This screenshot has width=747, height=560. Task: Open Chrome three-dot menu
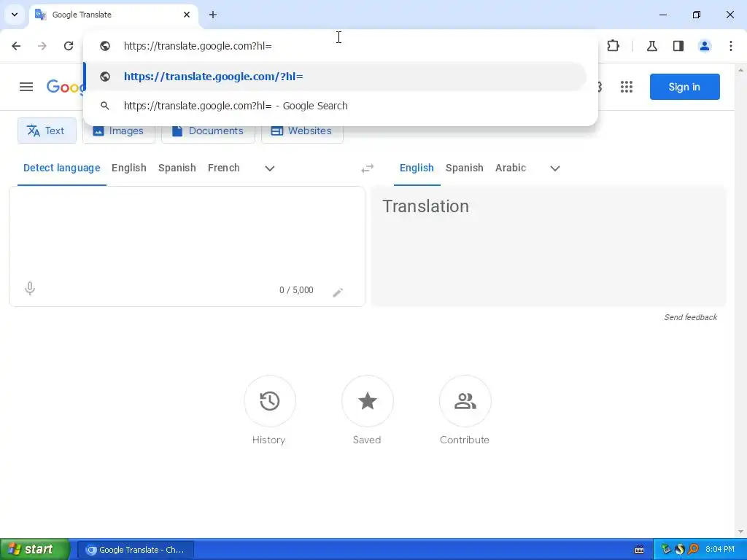click(731, 46)
